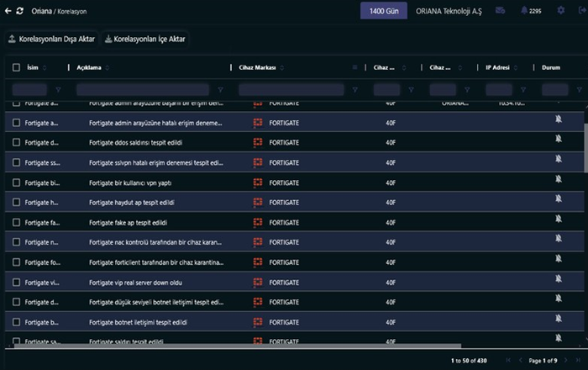Image resolution: width=588 pixels, height=370 pixels.
Task: Click bell icon for Fortigate haydut ap row
Action: coord(559,198)
